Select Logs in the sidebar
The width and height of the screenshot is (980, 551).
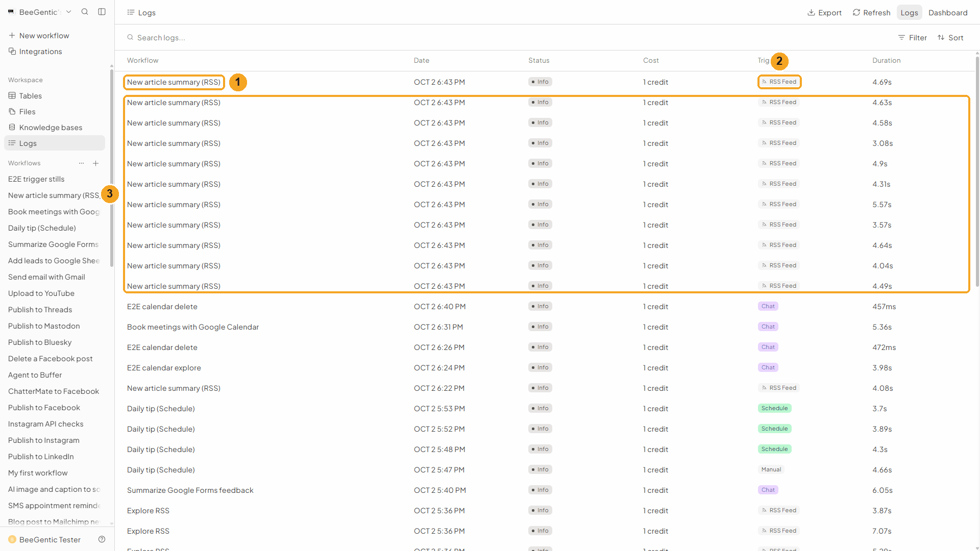[55, 143]
